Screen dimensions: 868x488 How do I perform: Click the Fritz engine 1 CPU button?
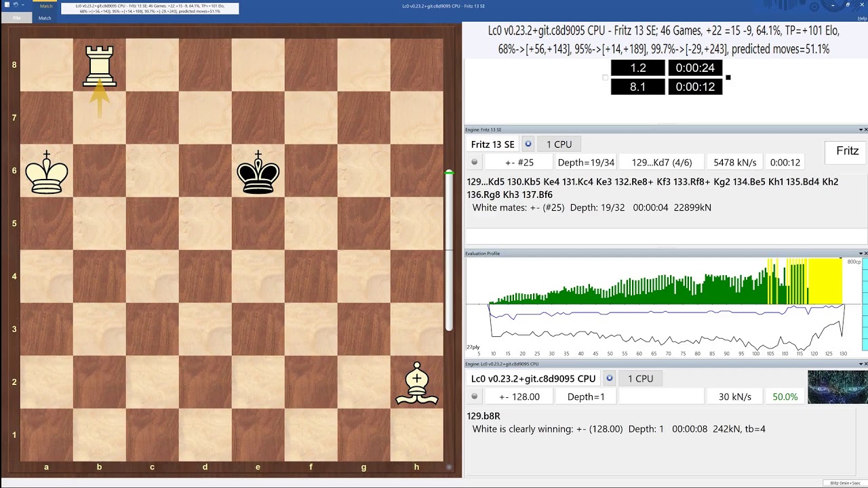(559, 144)
